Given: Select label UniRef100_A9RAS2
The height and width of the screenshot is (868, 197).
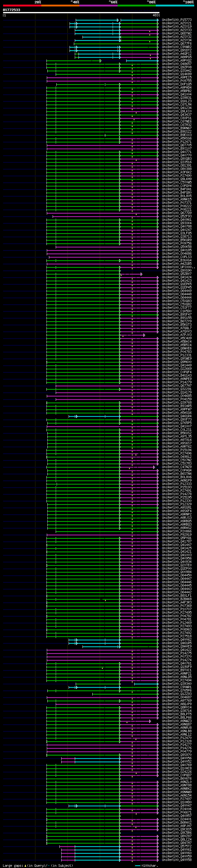Looking at the screenshot, I should pyautogui.click(x=176, y=528).
